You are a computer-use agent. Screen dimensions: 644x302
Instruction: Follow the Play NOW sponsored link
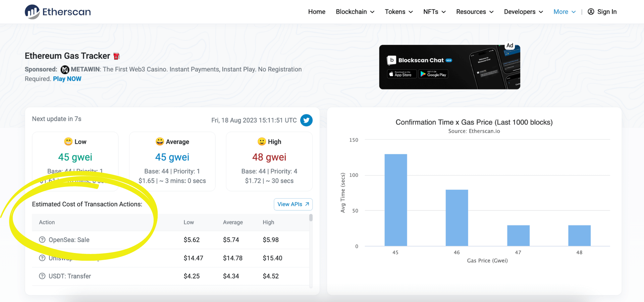pos(67,79)
